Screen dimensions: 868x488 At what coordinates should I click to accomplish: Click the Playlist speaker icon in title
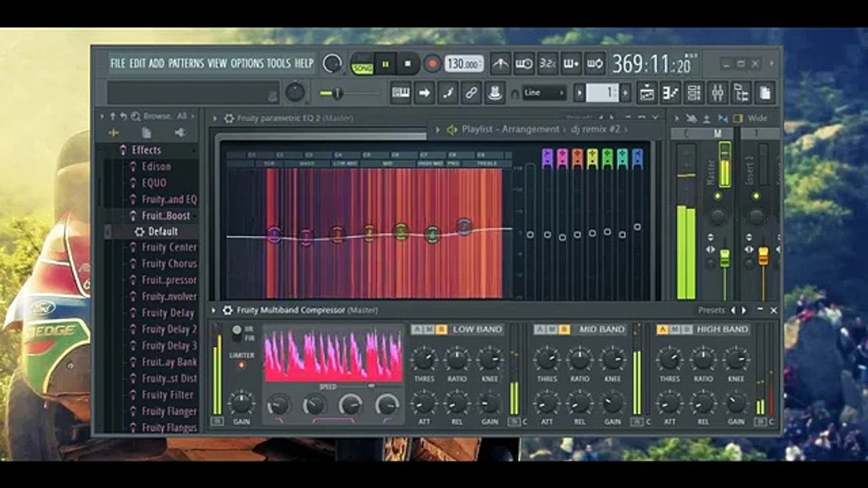[x=452, y=129]
